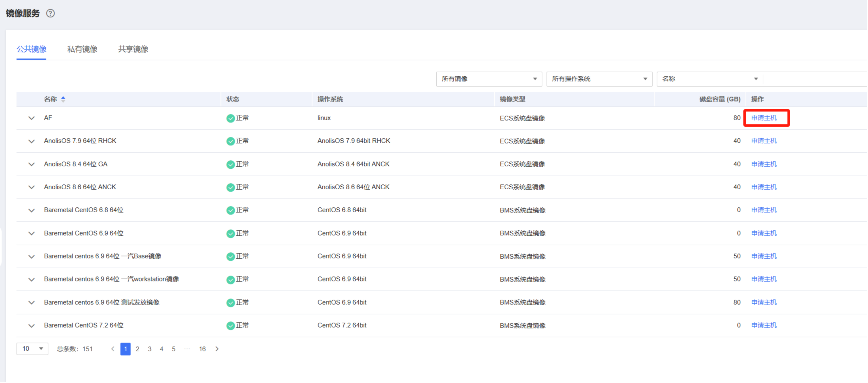Click the search input field next to 名称
Screen dimensions: 868x383
(x=815, y=79)
